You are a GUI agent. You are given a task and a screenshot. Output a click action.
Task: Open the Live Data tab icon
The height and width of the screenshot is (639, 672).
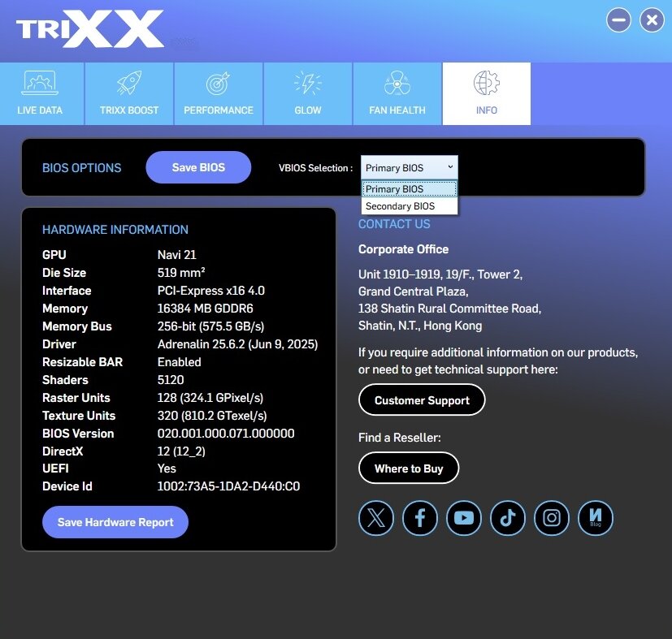tap(40, 84)
